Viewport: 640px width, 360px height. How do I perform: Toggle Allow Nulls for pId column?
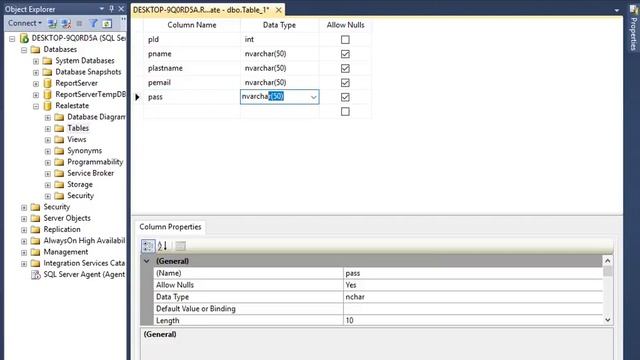point(345,40)
